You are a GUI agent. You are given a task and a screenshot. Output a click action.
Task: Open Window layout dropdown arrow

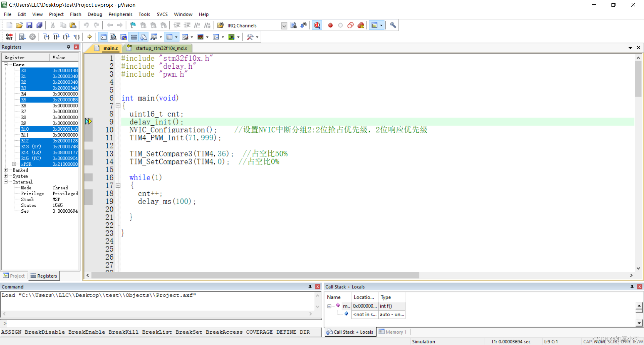381,25
